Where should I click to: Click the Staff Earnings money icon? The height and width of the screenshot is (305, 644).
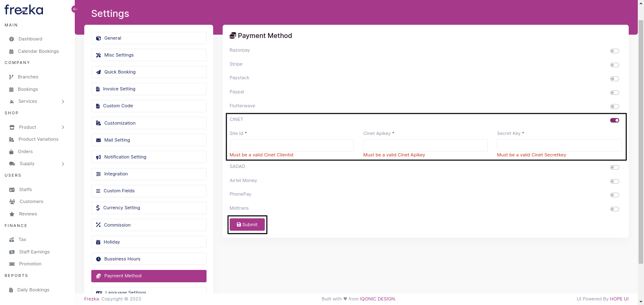[x=12, y=252]
